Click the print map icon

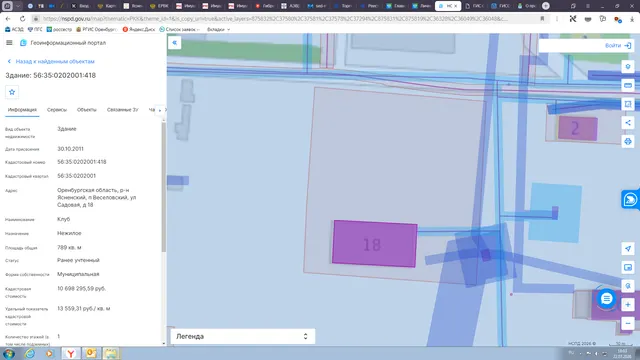[x=628, y=142]
